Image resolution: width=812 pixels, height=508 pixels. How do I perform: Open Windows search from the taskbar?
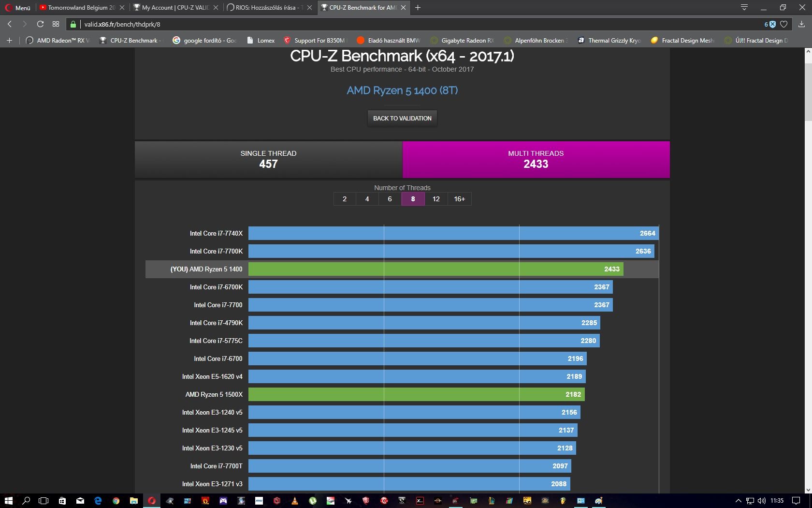(x=26, y=501)
